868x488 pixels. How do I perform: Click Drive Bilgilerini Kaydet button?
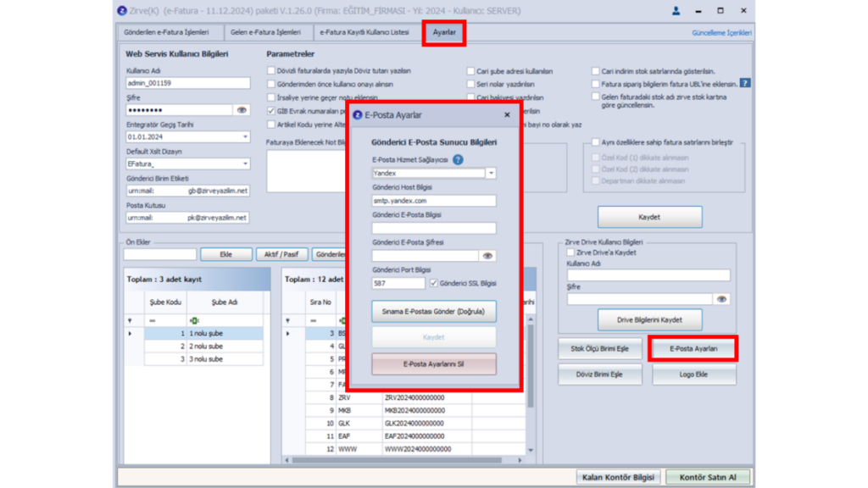pos(649,319)
